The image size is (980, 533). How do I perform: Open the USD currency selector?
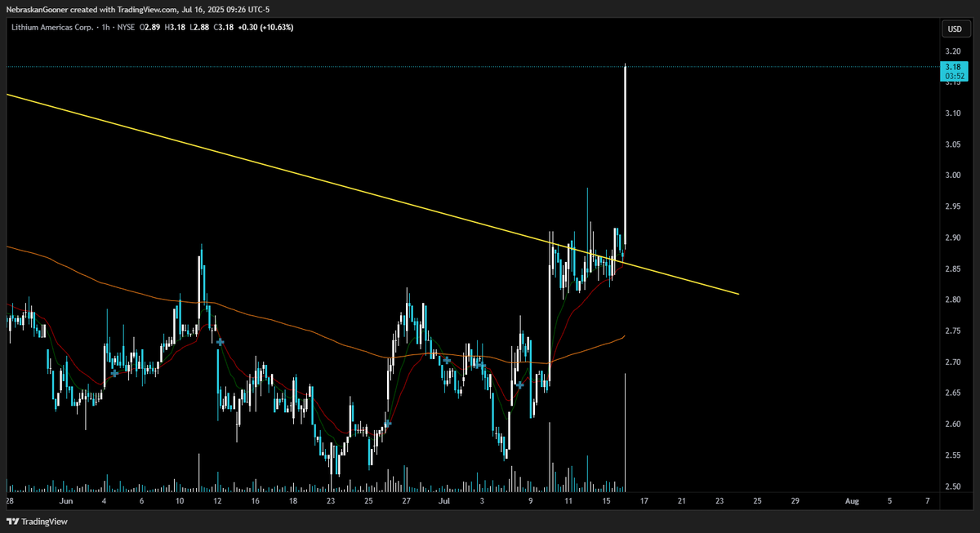pos(954,29)
